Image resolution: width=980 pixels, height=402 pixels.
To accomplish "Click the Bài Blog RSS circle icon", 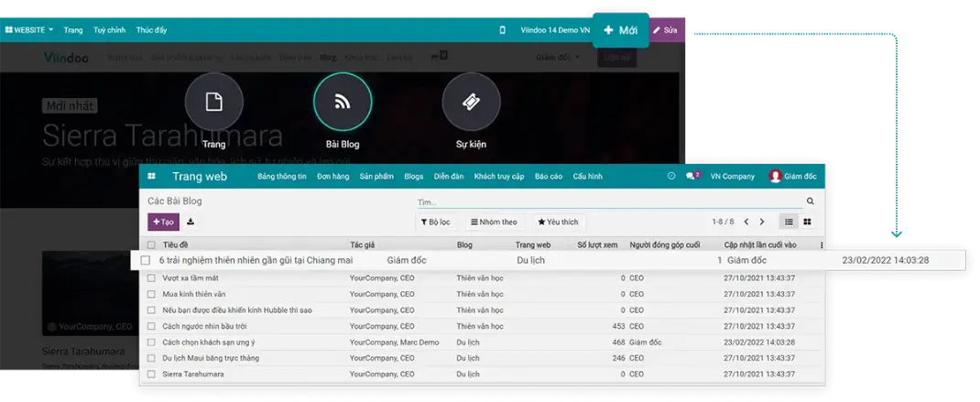I will 343,102.
